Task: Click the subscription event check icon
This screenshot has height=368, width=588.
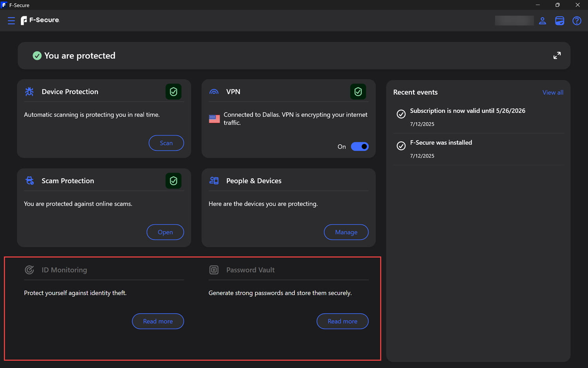Action: pyautogui.click(x=401, y=114)
